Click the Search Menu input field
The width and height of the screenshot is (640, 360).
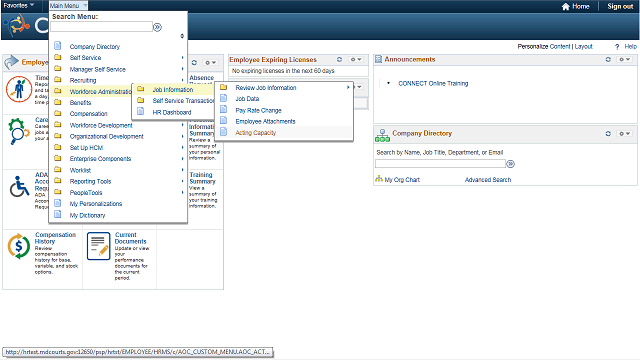[x=102, y=27]
